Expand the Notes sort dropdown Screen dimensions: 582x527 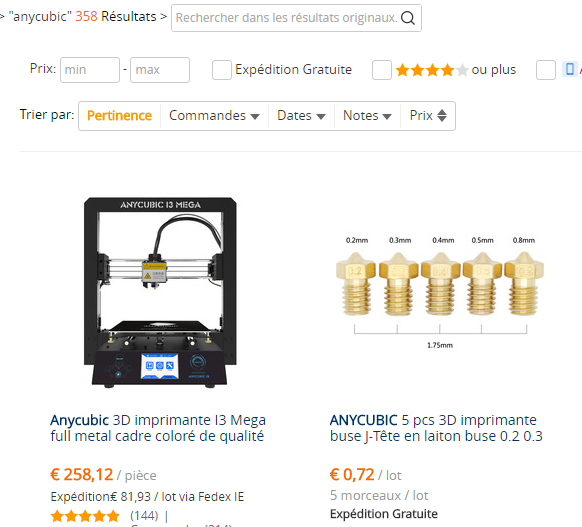pos(367,116)
